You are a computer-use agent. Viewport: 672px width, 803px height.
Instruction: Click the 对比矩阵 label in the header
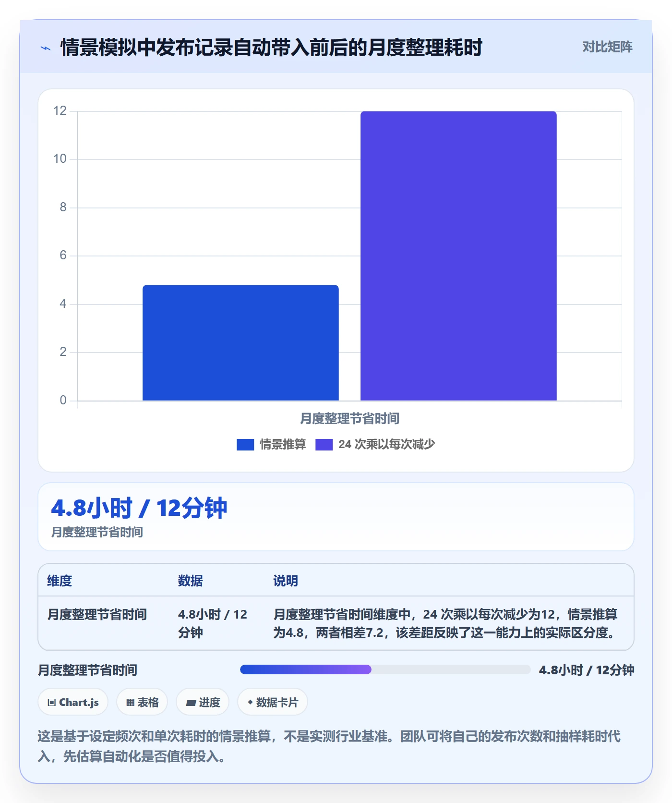pos(608,47)
